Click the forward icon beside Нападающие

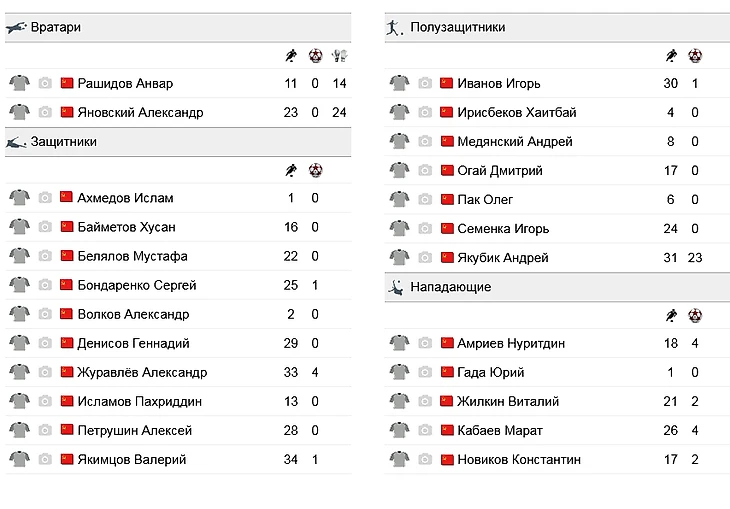pos(394,287)
